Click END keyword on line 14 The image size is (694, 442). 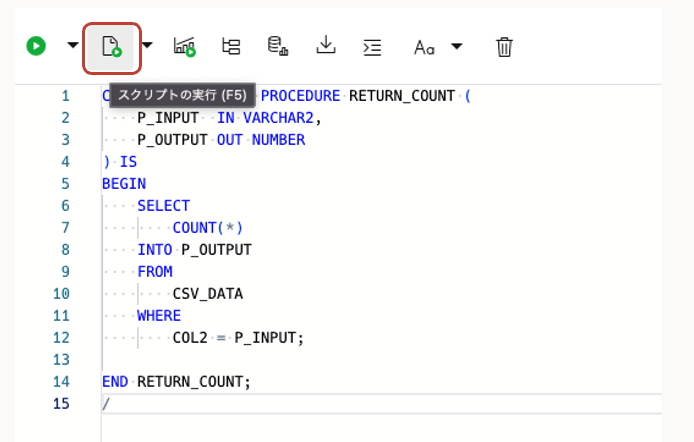[x=115, y=382]
